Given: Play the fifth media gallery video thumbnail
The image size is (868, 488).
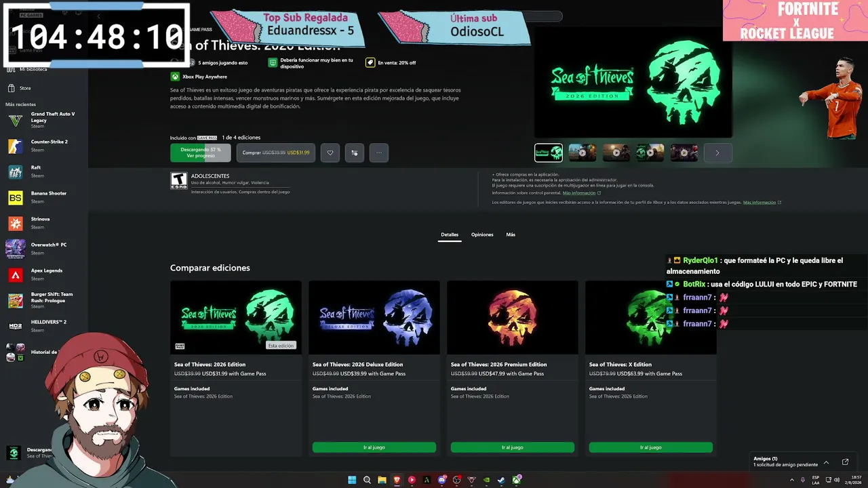Looking at the screenshot, I should pyautogui.click(x=684, y=152).
